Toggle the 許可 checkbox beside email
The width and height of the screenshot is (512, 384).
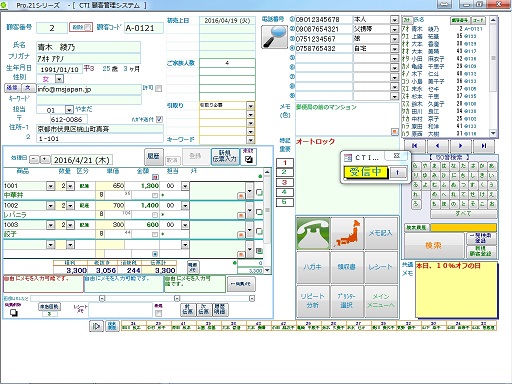(159, 88)
